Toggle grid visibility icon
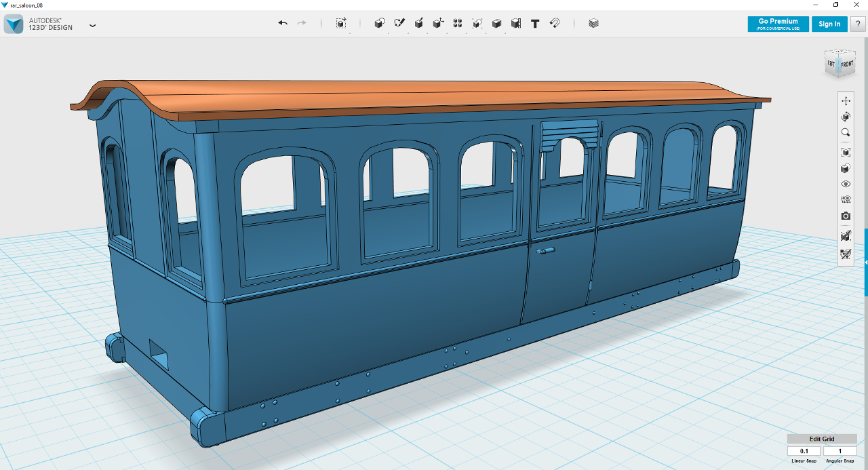 click(x=846, y=199)
